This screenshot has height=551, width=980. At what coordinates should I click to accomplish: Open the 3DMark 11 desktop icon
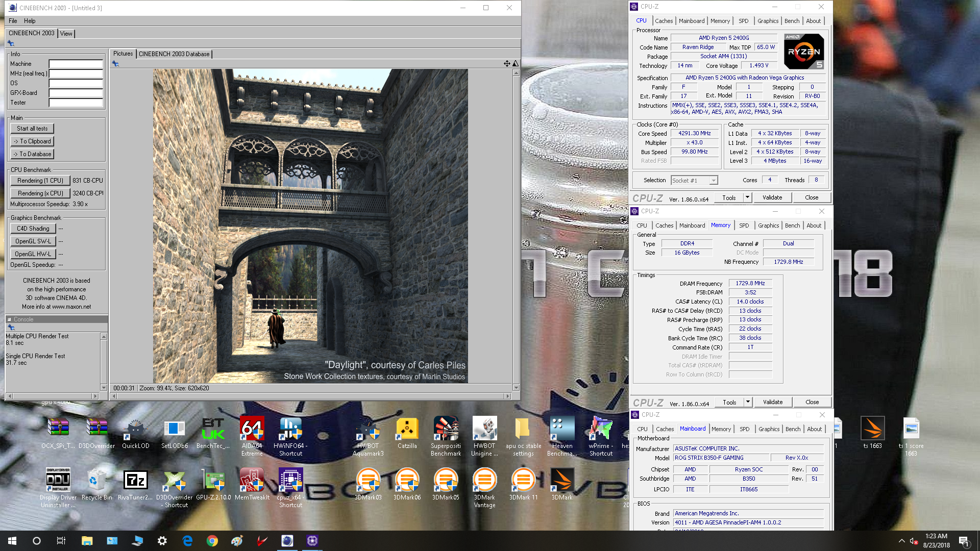tap(523, 484)
